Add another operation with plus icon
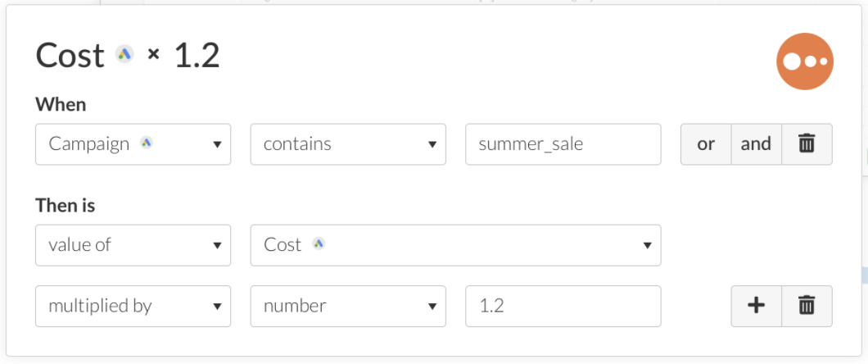Screen dimensions: 868x364 (x=756, y=306)
